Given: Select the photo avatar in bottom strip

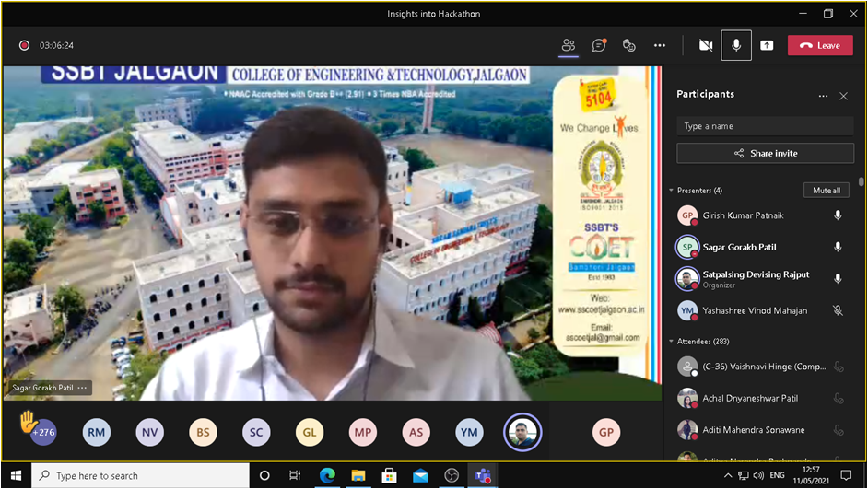Looking at the screenshot, I should pyautogui.click(x=522, y=433).
